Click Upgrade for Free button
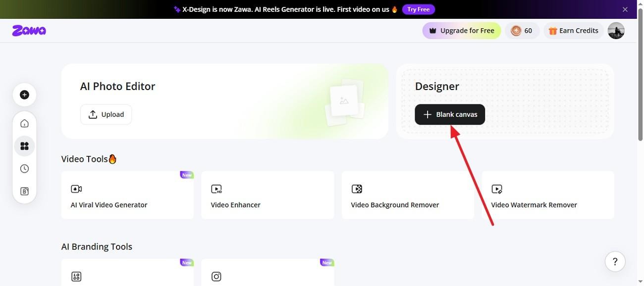 [x=462, y=31]
